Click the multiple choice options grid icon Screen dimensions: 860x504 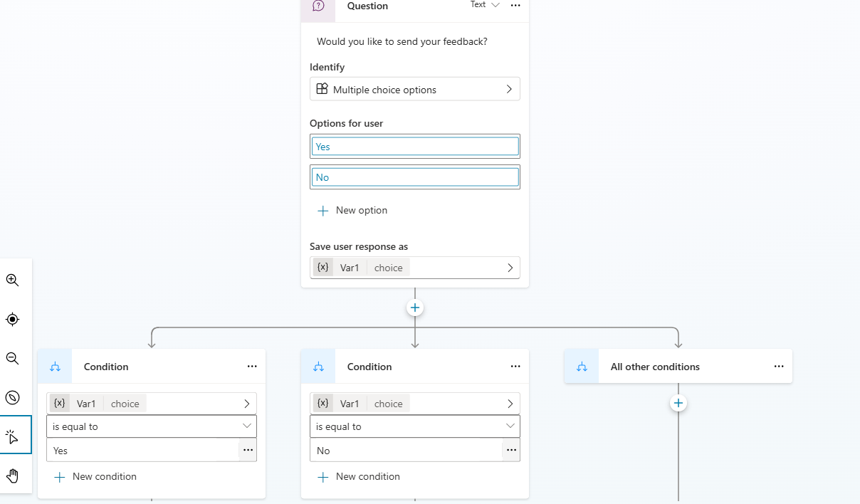[x=322, y=89]
